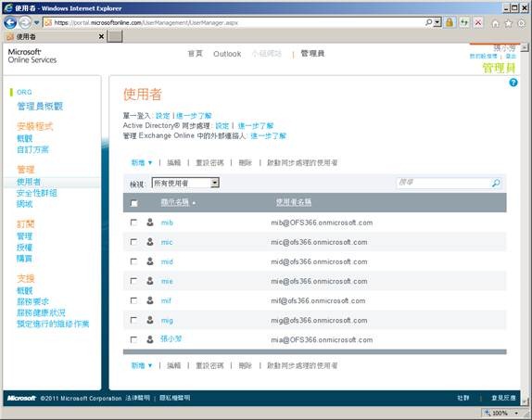Open 自訂方案 in sidebar
Viewport: 532px width, 420px height.
tap(33, 149)
